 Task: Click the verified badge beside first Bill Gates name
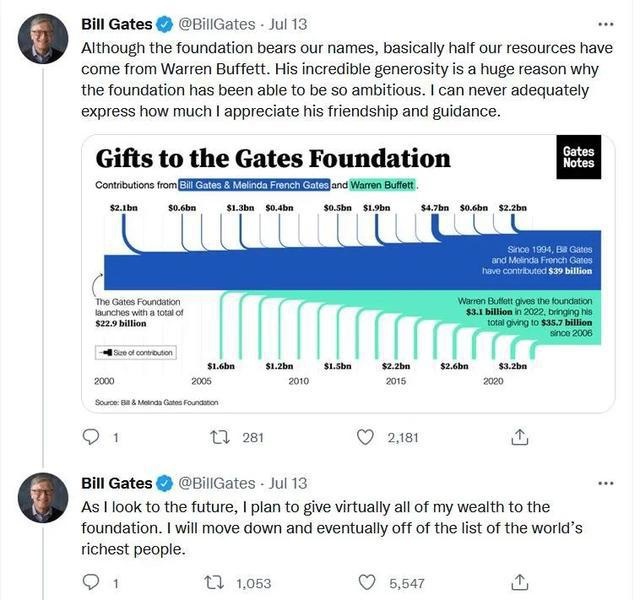tap(164, 24)
